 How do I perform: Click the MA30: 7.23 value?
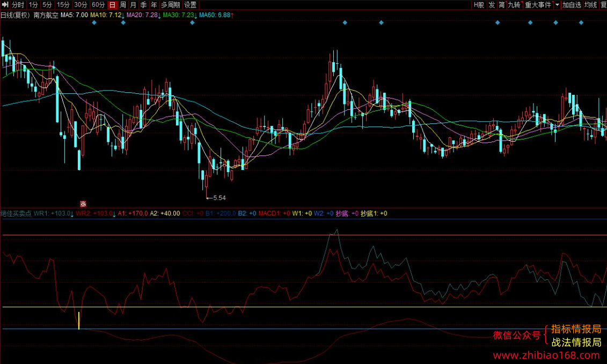[x=179, y=15]
